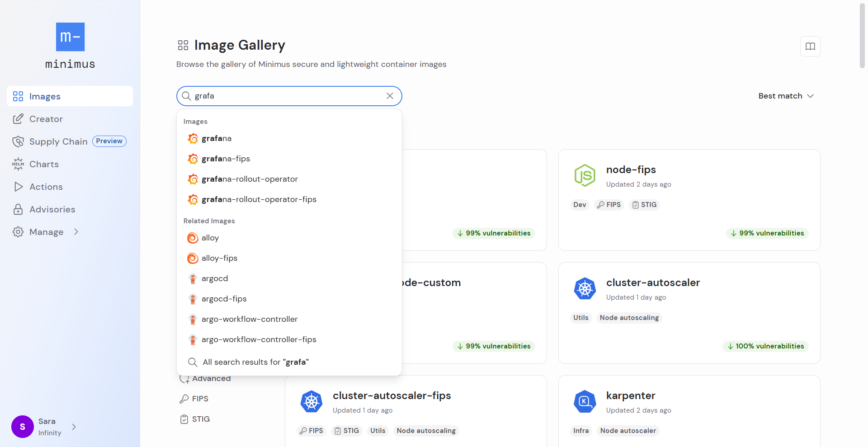Screen dimensions: 868x447
Task: Expand the Sara Infinity account chevron
Action: click(x=74, y=427)
